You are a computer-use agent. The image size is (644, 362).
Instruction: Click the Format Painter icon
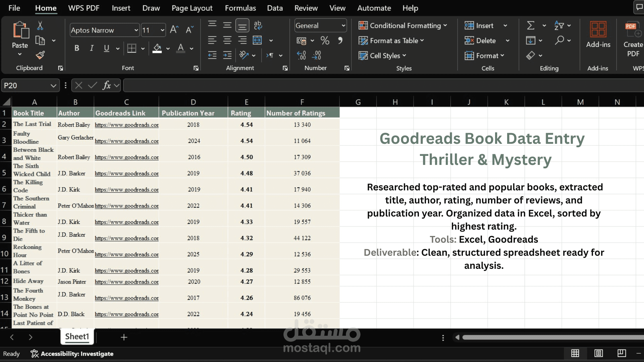tap(40, 55)
